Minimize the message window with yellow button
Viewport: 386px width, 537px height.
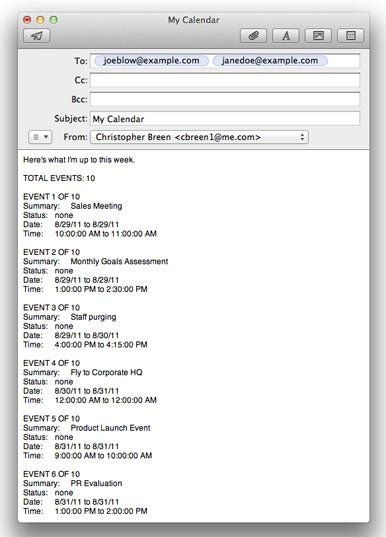point(40,20)
